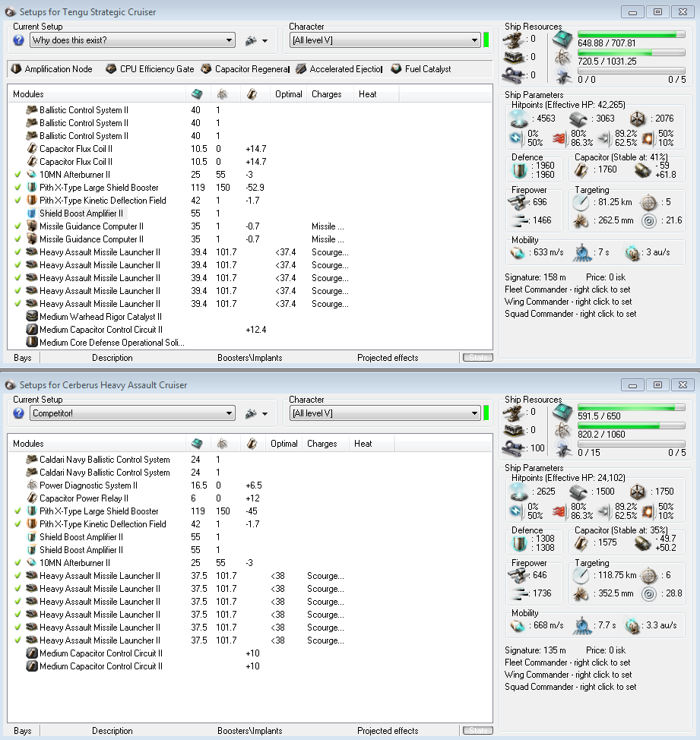
Task: Toggle Cerberus Pith X-Type Large Shield Booster checkmark
Action: click(18, 511)
